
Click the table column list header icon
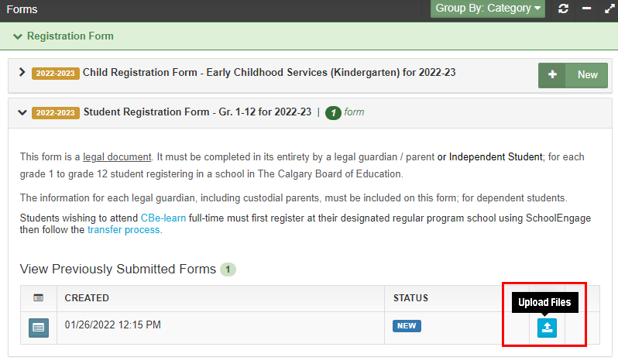(39, 297)
